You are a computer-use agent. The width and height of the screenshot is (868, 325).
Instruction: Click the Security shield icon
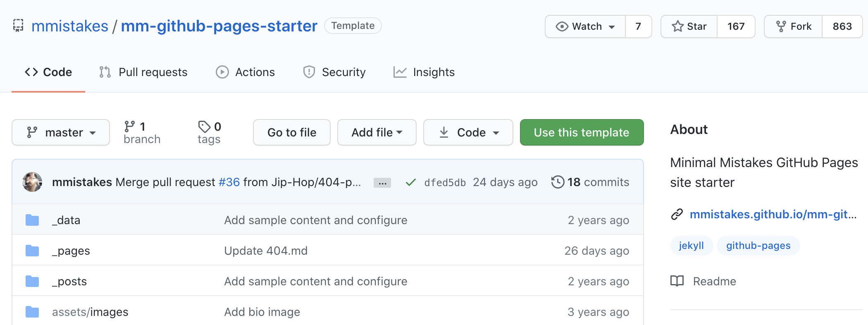click(309, 72)
